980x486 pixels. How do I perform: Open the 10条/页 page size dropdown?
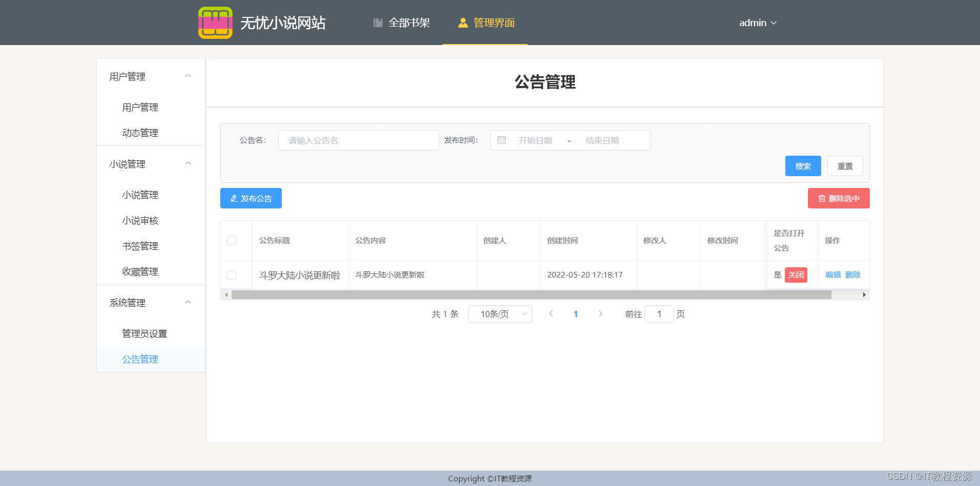(500, 314)
